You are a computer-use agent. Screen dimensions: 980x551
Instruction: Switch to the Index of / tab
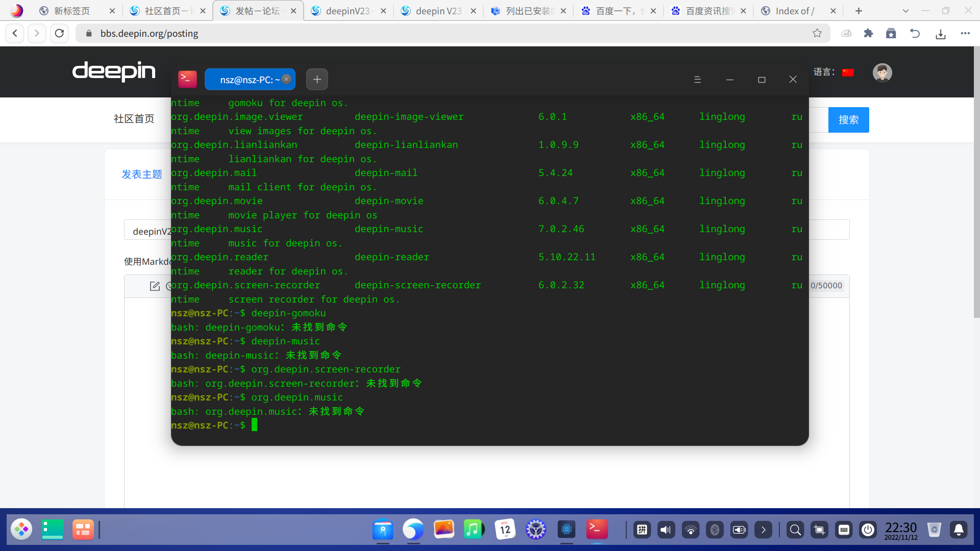795,11
